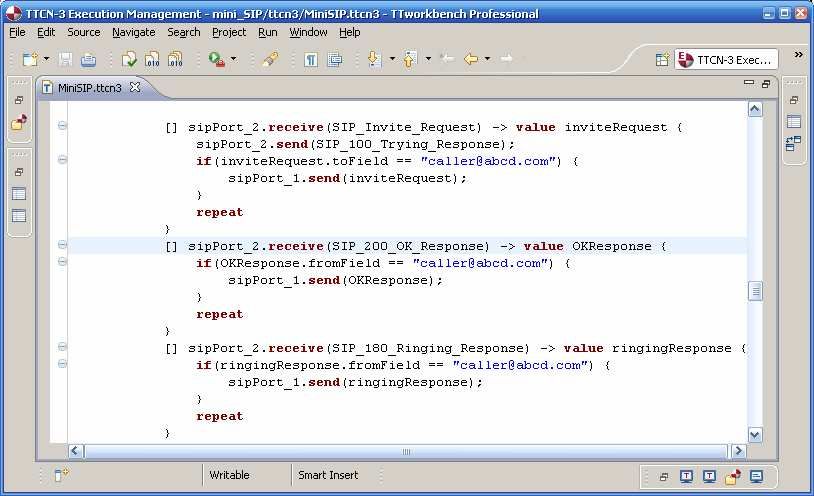Click the horizontal scrollbar thumb
This screenshot has height=496, width=814.
pyautogui.click(x=406, y=451)
